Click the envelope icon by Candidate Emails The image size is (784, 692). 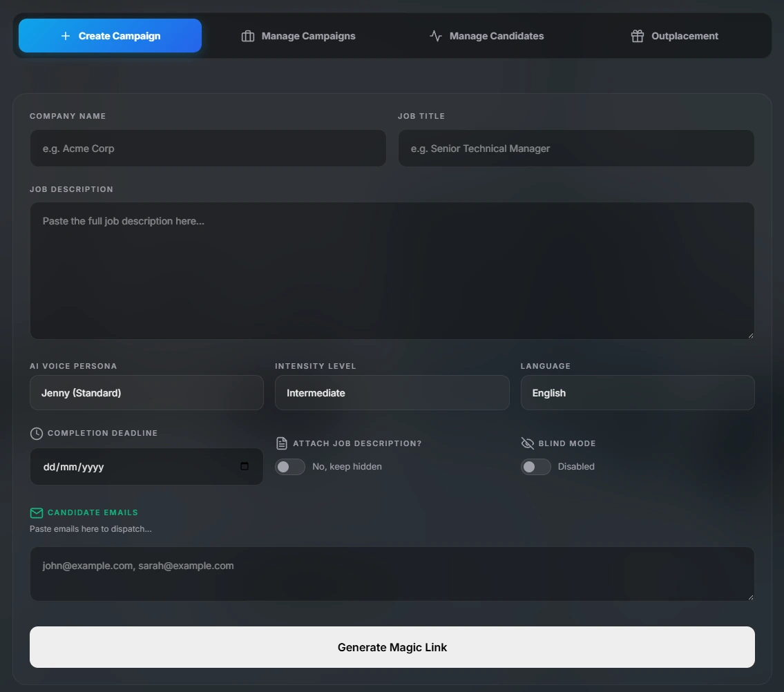click(x=37, y=513)
